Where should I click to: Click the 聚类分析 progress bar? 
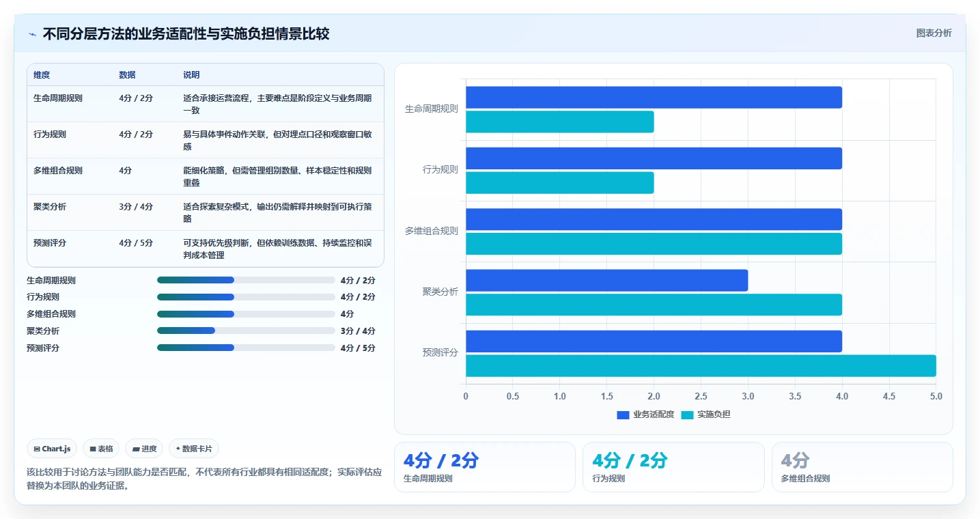pos(246,331)
